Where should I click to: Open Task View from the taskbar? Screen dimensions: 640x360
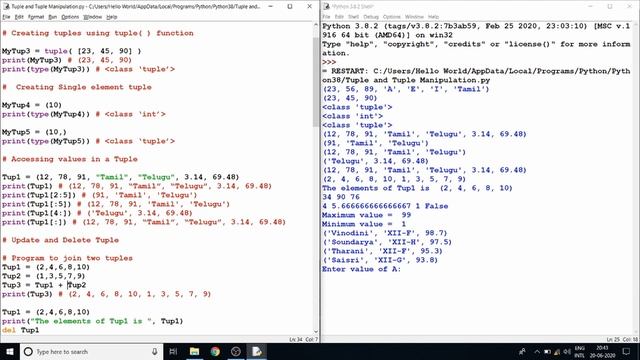coord(173,351)
